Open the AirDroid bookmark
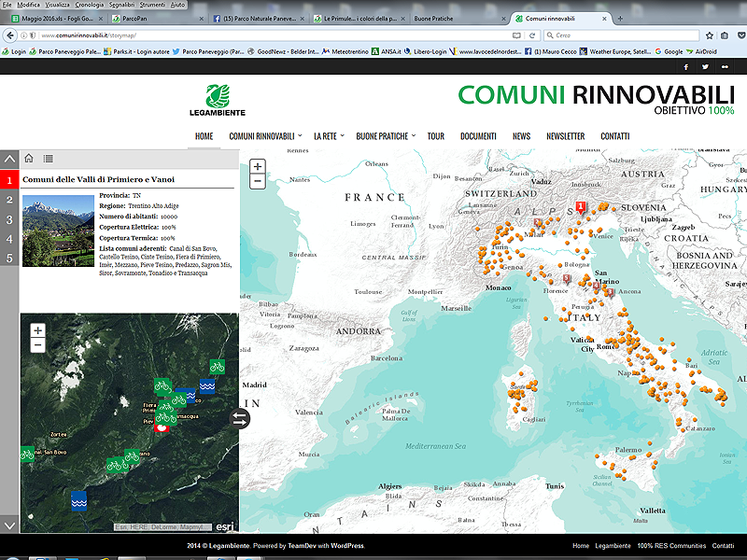The height and width of the screenshot is (560, 747). [x=701, y=51]
